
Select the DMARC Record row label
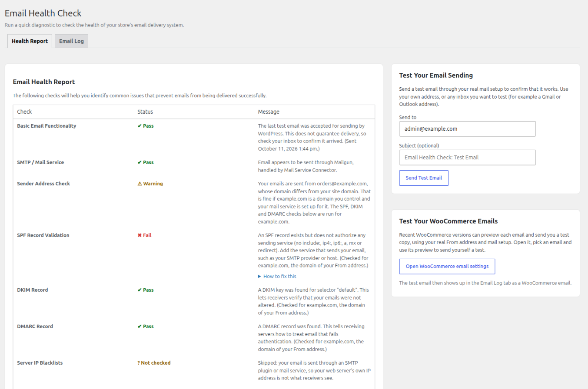click(x=35, y=326)
